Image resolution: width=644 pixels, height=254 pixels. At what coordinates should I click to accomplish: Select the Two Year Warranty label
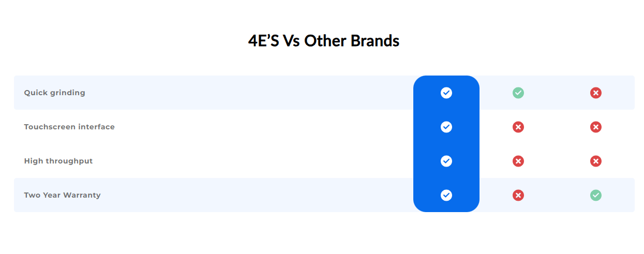[62, 196]
